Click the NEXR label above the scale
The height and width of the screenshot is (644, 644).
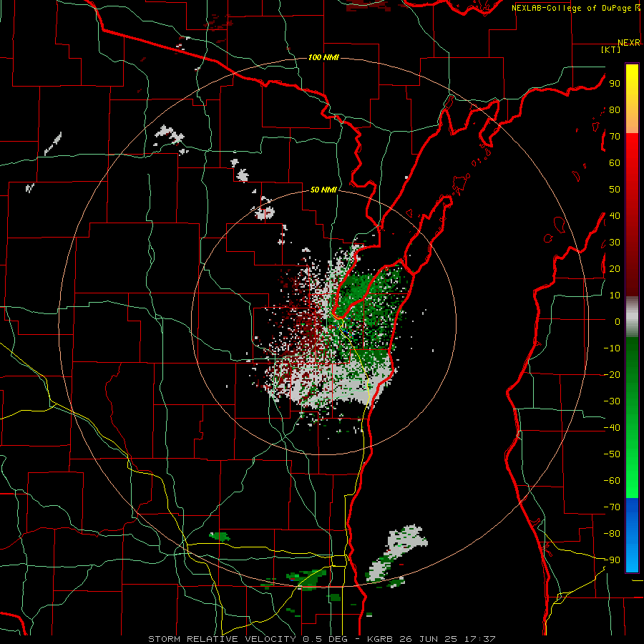click(x=629, y=43)
